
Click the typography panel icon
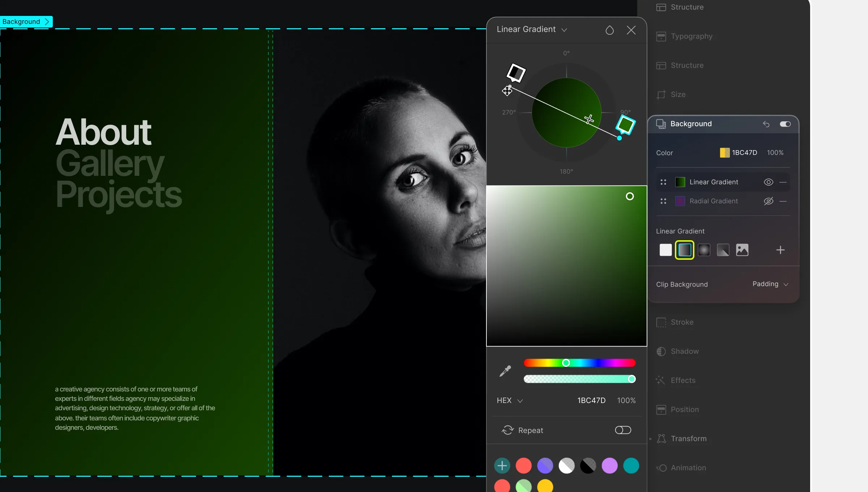661,36
